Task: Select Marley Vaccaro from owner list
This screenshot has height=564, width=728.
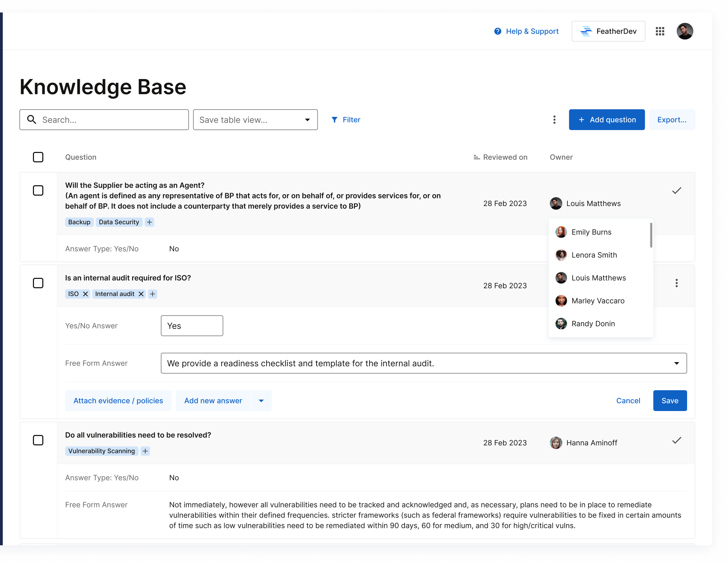Action: coord(598,301)
